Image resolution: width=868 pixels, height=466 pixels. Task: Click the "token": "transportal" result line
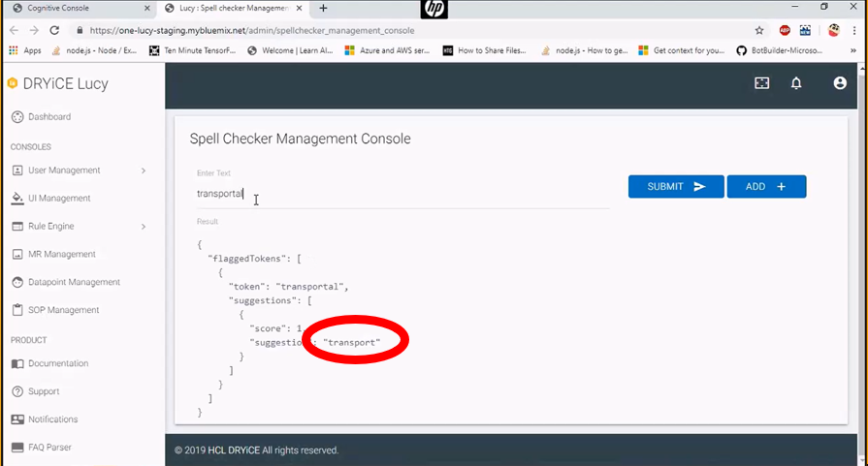289,287
